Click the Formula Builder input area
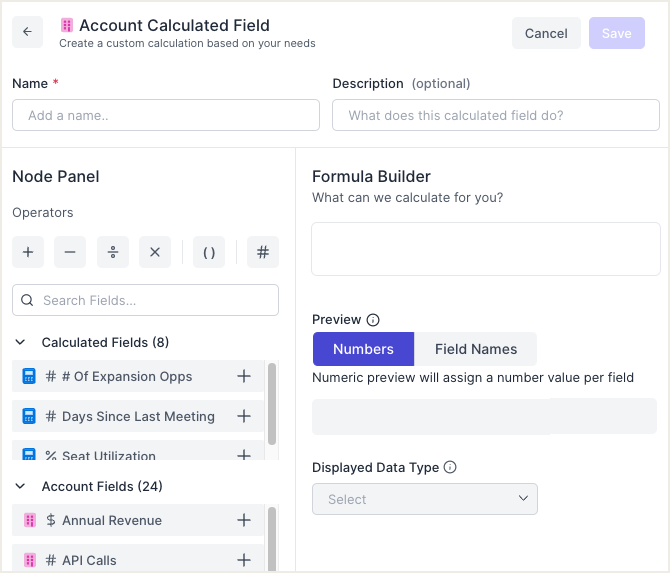Image resolution: width=670 pixels, height=573 pixels. [x=486, y=249]
